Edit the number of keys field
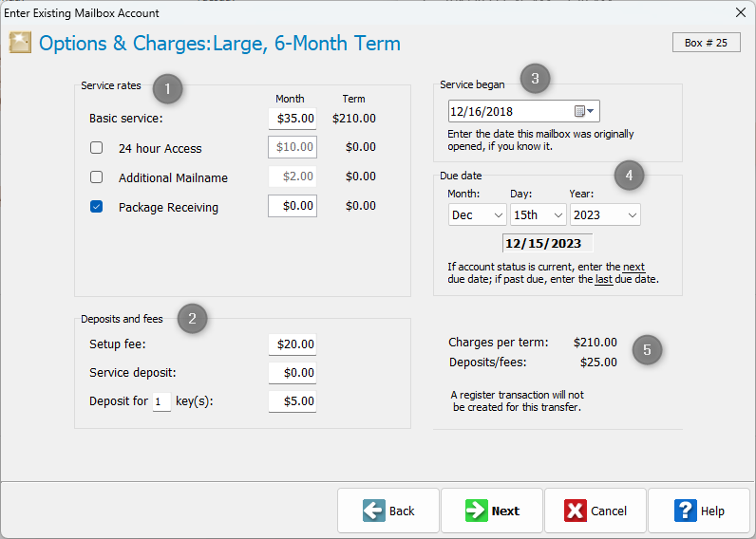 pyautogui.click(x=161, y=401)
